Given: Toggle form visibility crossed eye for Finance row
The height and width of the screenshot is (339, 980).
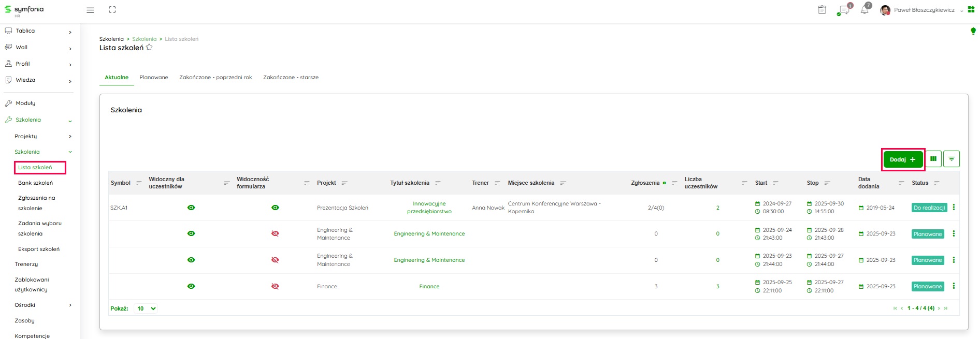Looking at the screenshot, I should click(275, 286).
